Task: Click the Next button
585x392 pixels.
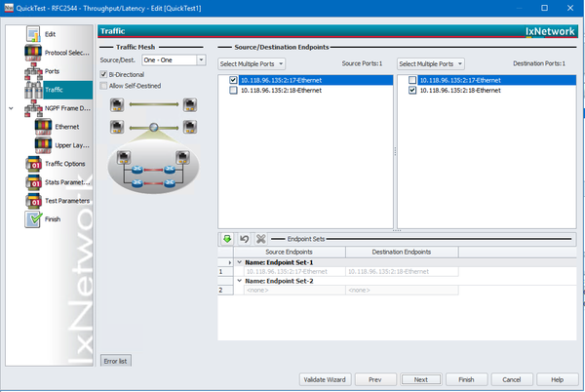Action: coord(421,379)
